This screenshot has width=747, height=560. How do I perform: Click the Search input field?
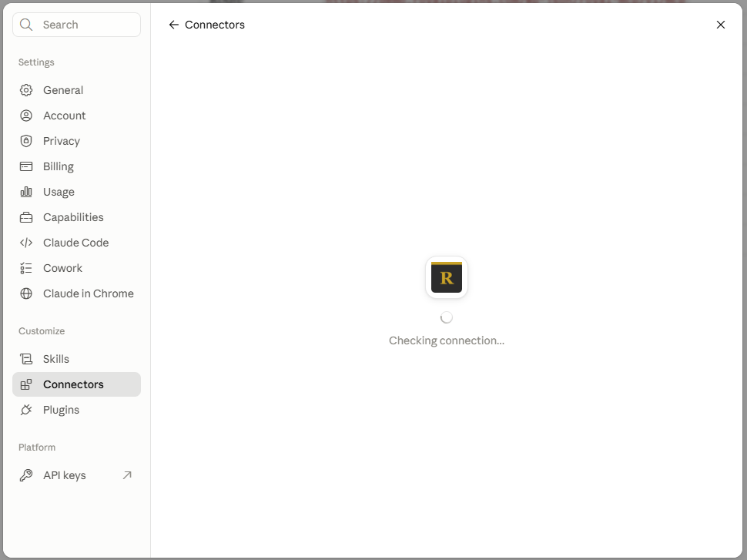click(77, 25)
